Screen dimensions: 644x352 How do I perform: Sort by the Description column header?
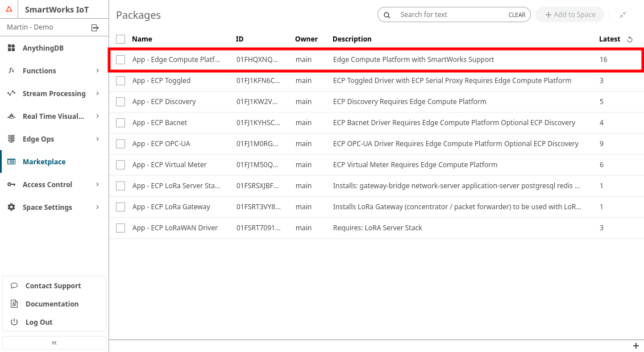[x=352, y=39]
